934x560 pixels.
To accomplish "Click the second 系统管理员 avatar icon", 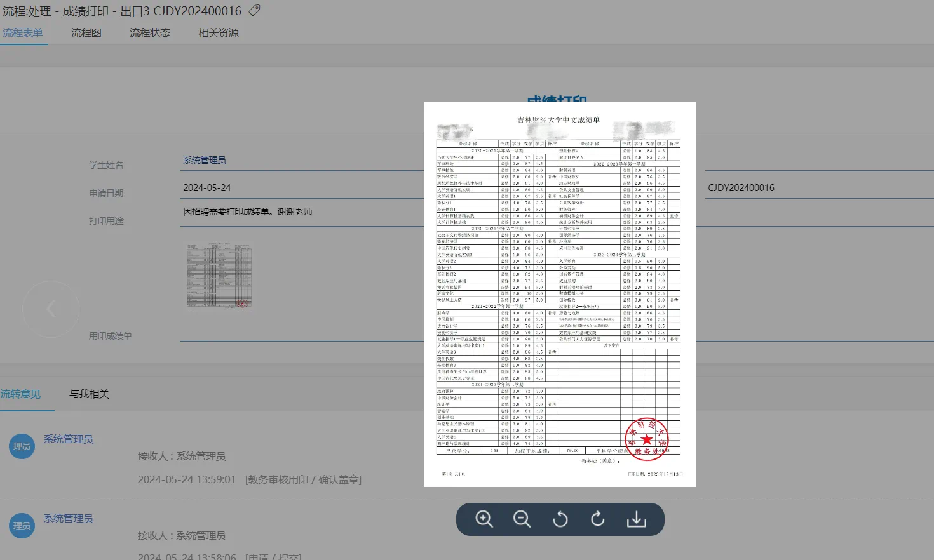I will click(22, 526).
